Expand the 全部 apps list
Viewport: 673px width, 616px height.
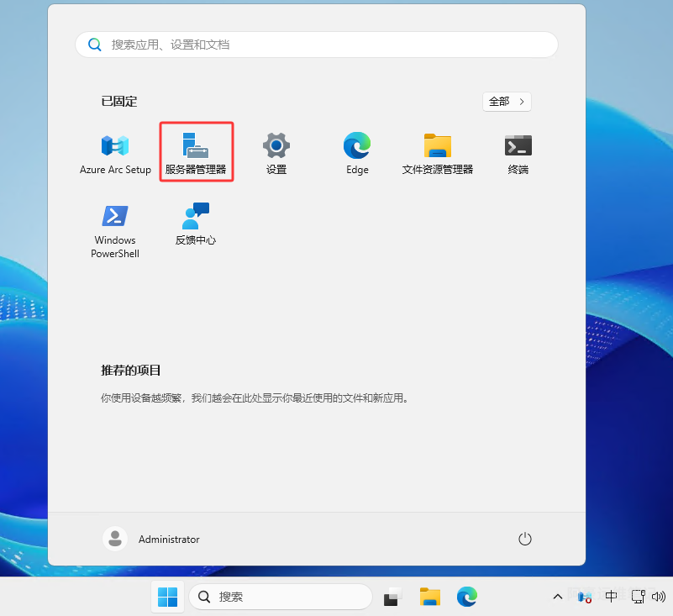507,102
